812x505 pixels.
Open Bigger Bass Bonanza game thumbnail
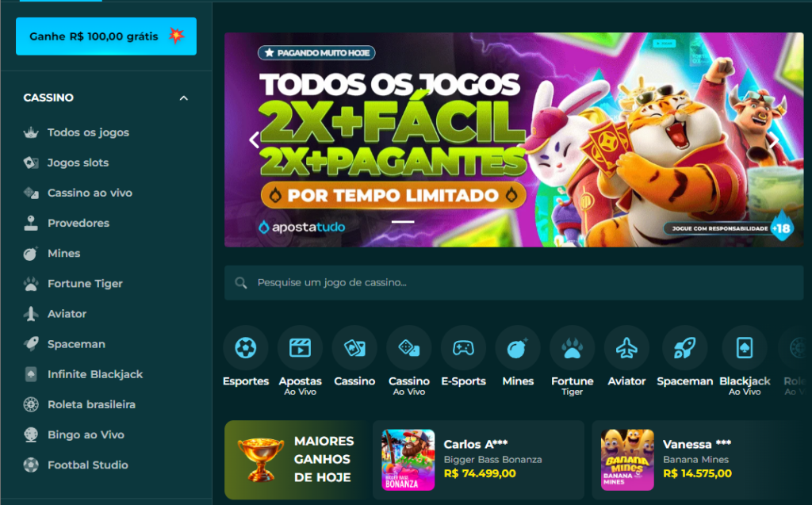[408, 460]
